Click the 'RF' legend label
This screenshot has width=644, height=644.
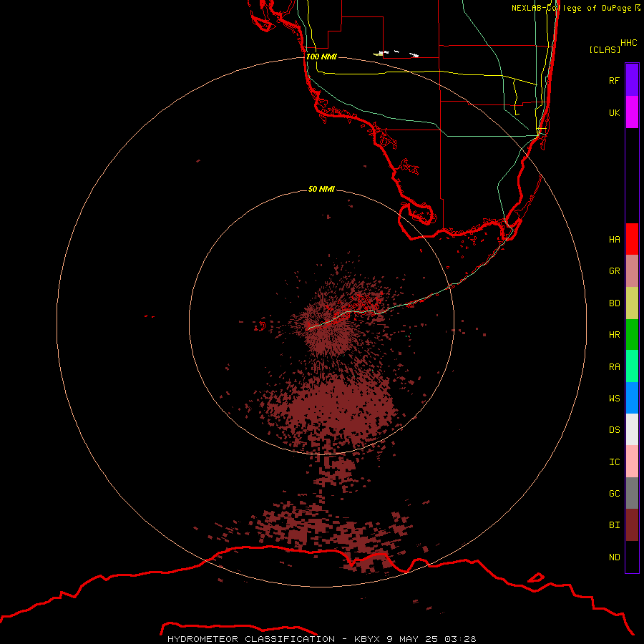615,80
